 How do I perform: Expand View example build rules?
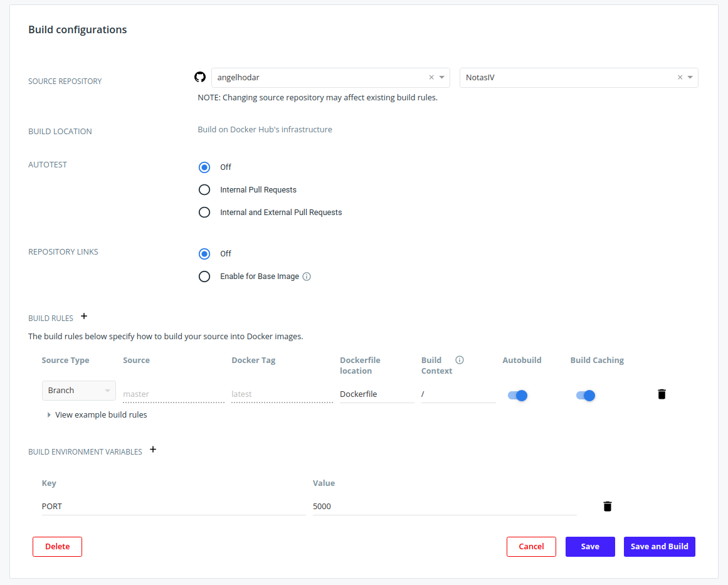point(97,414)
